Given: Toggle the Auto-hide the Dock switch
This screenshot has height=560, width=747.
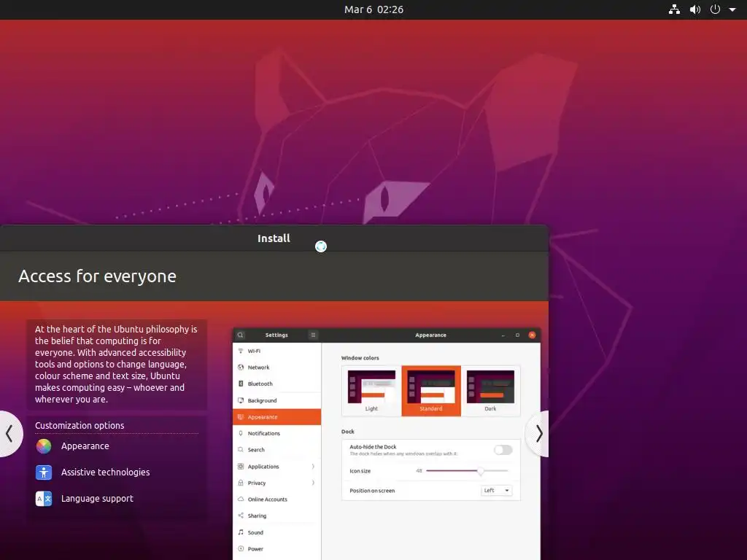Looking at the screenshot, I should coord(503,450).
